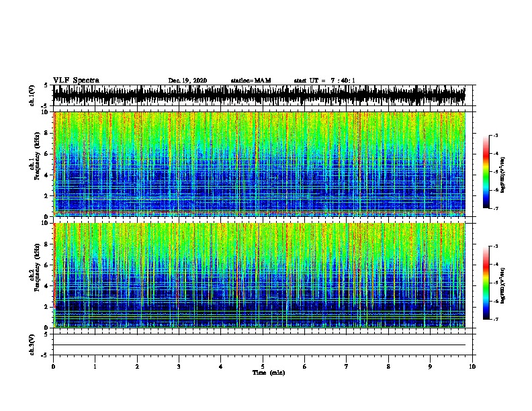
Task: Click the ch.1 "Frequency (kHz)" axis label
Action: tap(37, 156)
